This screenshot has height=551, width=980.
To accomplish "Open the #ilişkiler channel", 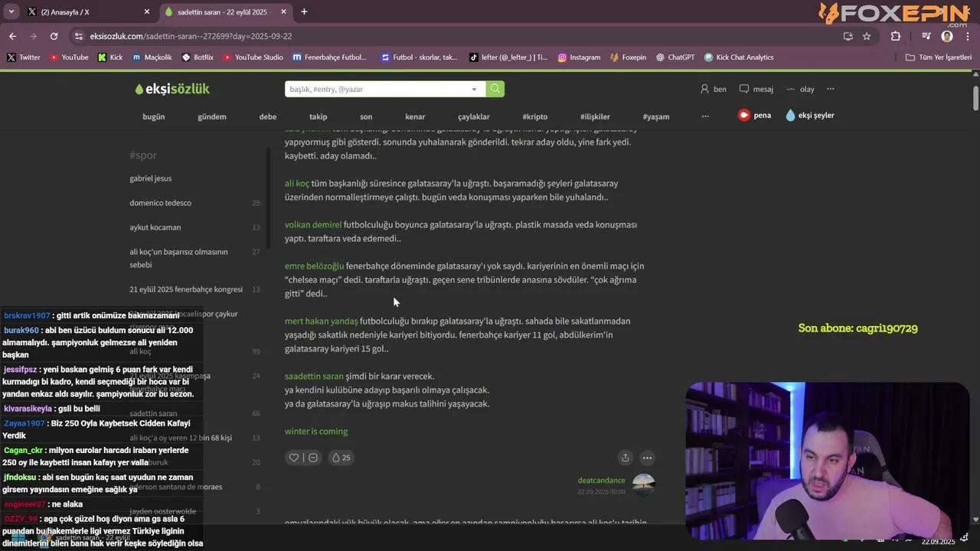I will pyautogui.click(x=595, y=116).
